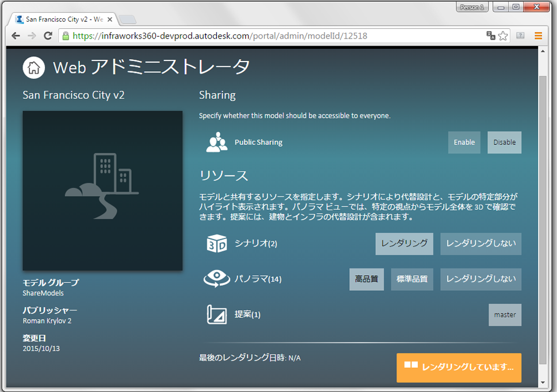
Task: Enable Public Sharing
Action: 464,142
